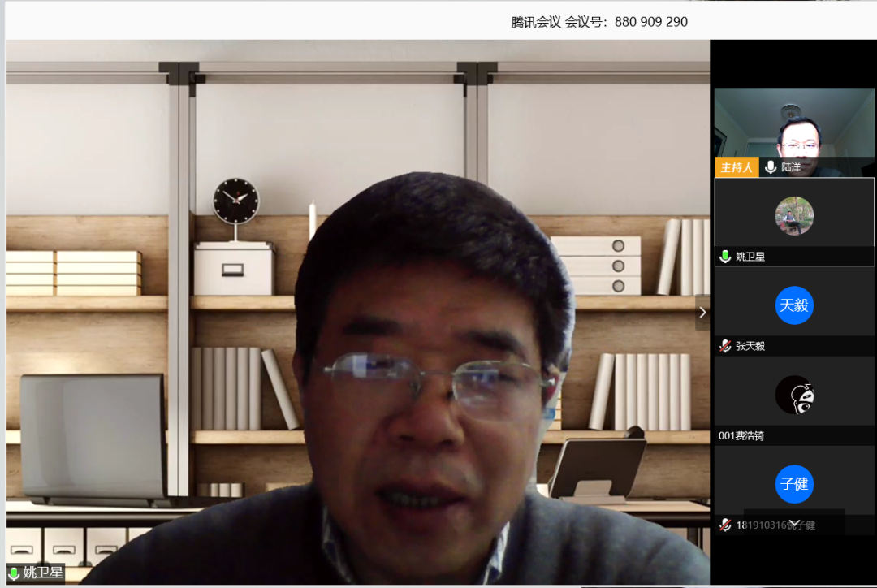The width and height of the screenshot is (877, 588).
Task: Click green microphone icon on main video overlay
Action: coord(14,573)
